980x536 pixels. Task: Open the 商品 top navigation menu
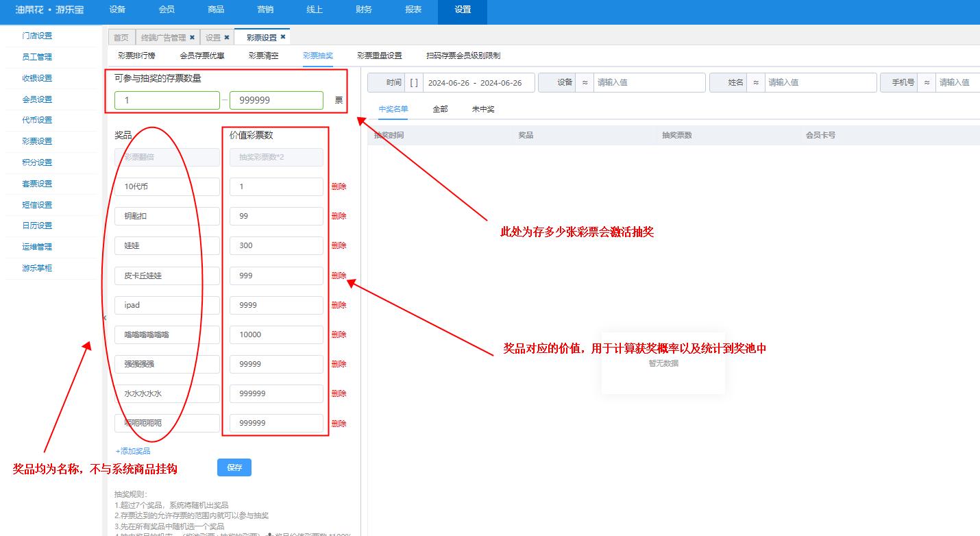pyautogui.click(x=216, y=10)
